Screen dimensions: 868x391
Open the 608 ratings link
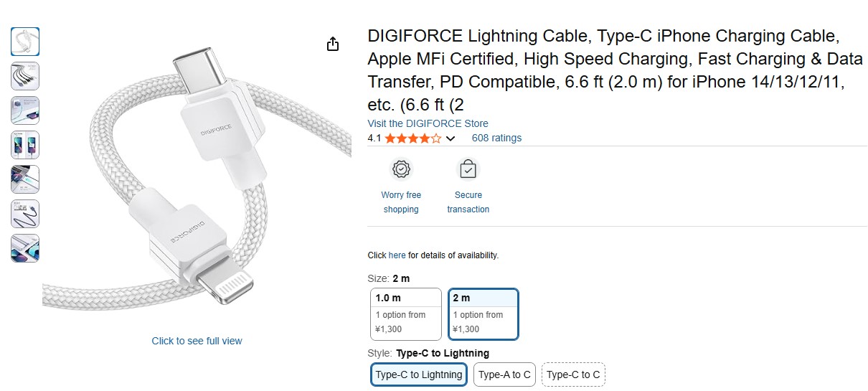(496, 138)
